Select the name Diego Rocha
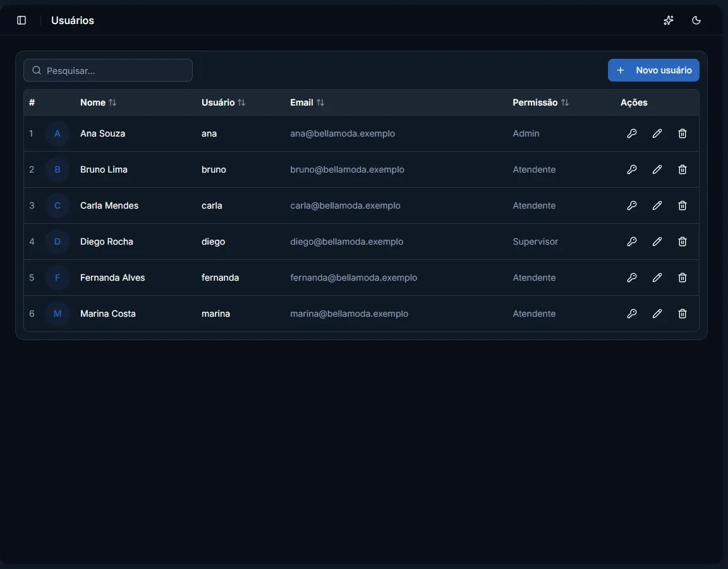Image resolution: width=728 pixels, height=569 pixels. (x=106, y=242)
